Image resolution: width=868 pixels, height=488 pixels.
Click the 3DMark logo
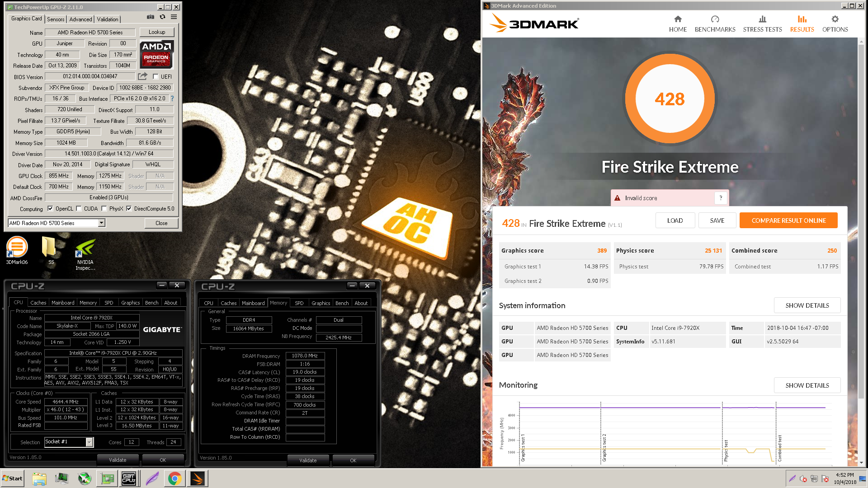534,23
